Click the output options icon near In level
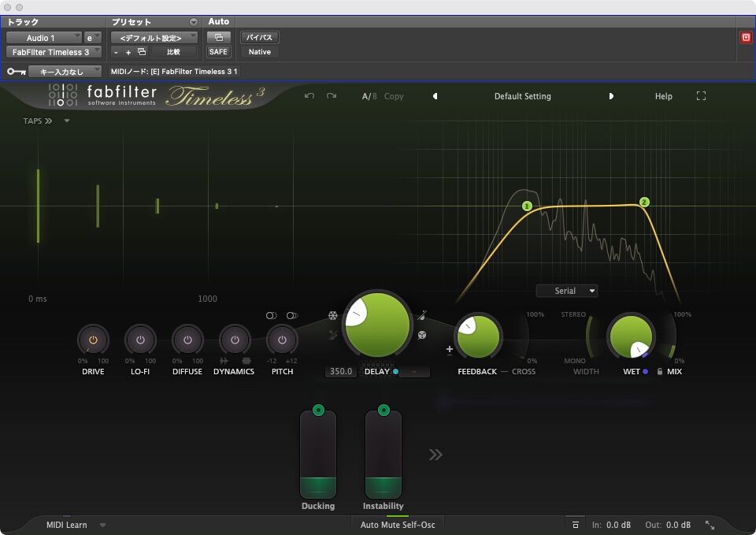The height and width of the screenshot is (535, 756). (x=575, y=525)
